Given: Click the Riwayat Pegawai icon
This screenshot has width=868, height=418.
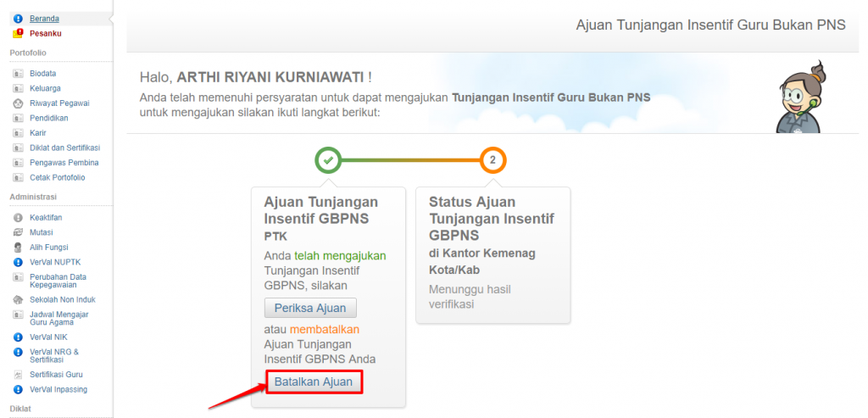Looking at the screenshot, I should coord(18,103).
